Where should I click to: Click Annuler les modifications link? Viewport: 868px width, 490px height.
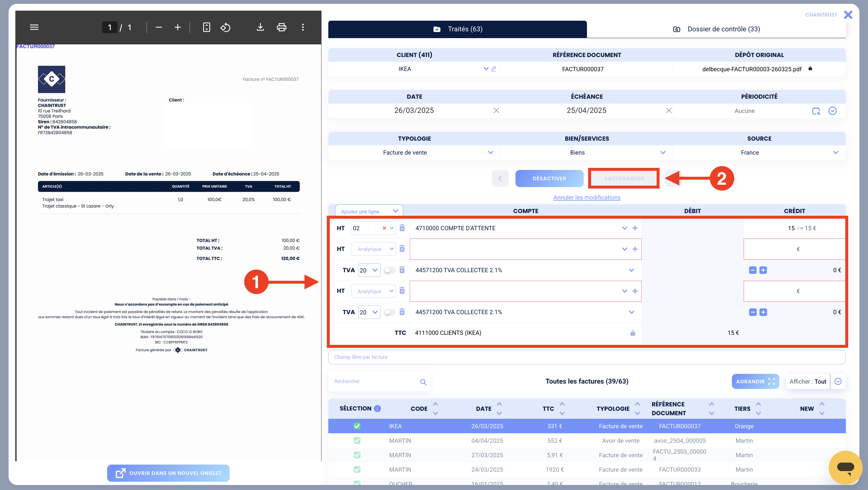point(587,197)
